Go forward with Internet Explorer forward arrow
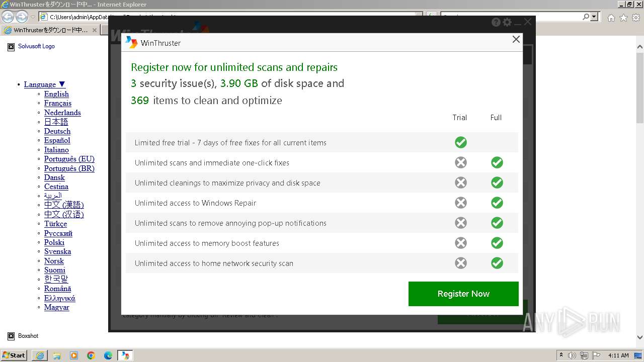This screenshot has height=362, width=644. point(22,17)
